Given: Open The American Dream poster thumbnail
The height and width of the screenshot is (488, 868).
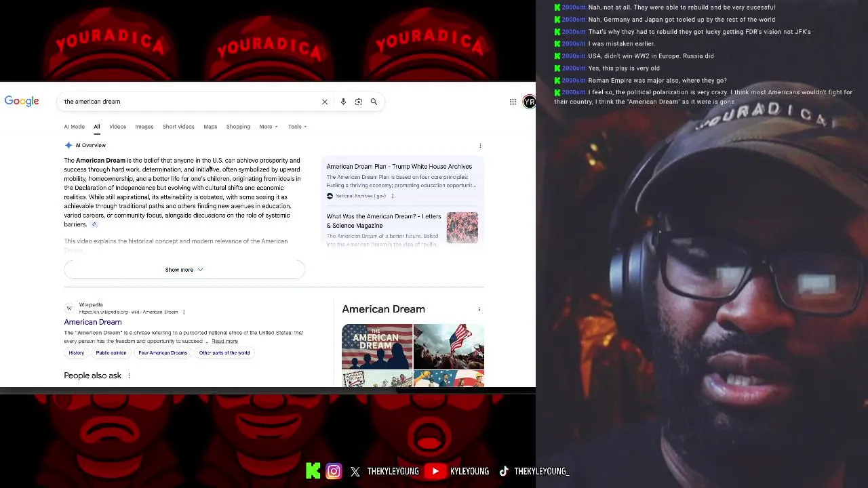Looking at the screenshot, I should coord(377,346).
